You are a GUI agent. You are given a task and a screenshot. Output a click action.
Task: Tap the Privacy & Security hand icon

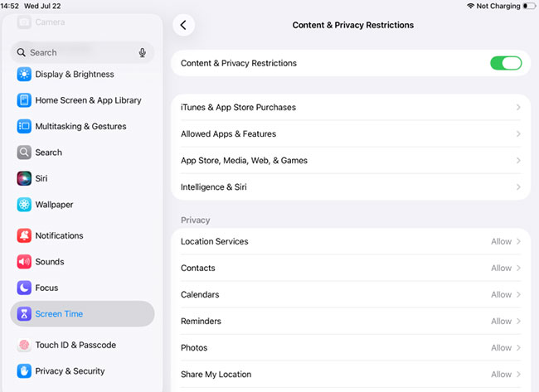point(24,371)
